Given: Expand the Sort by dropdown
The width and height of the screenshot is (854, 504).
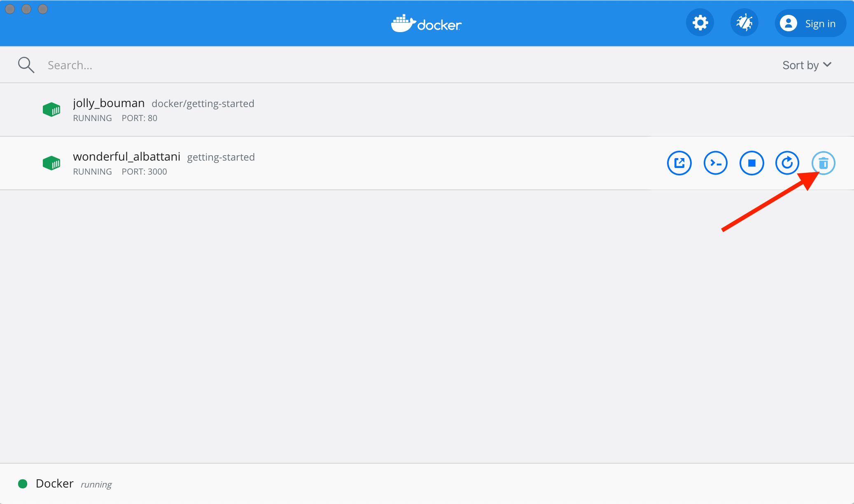Looking at the screenshot, I should point(807,65).
